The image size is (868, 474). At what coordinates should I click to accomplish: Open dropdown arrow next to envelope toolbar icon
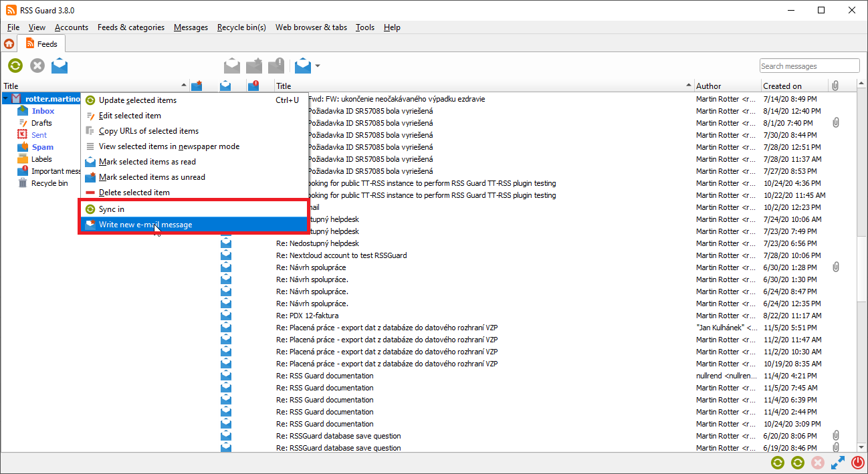tap(318, 66)
